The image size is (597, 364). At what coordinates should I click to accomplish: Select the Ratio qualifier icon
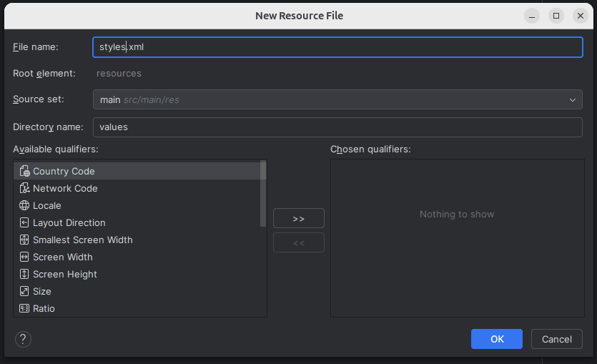pyautogui.click(x=24, y=308)
